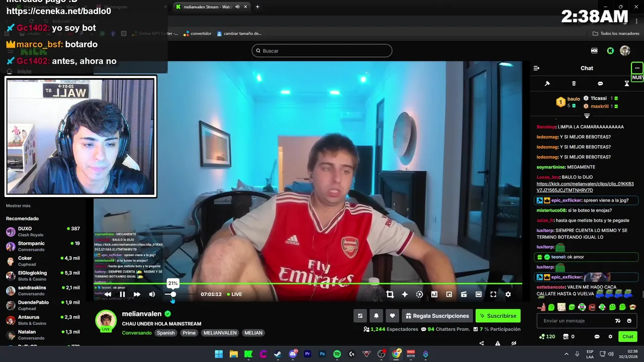Click the crossed-eye hide icon below stream info
This screenshot has width=644, height=362.
[x=514, y=343]
